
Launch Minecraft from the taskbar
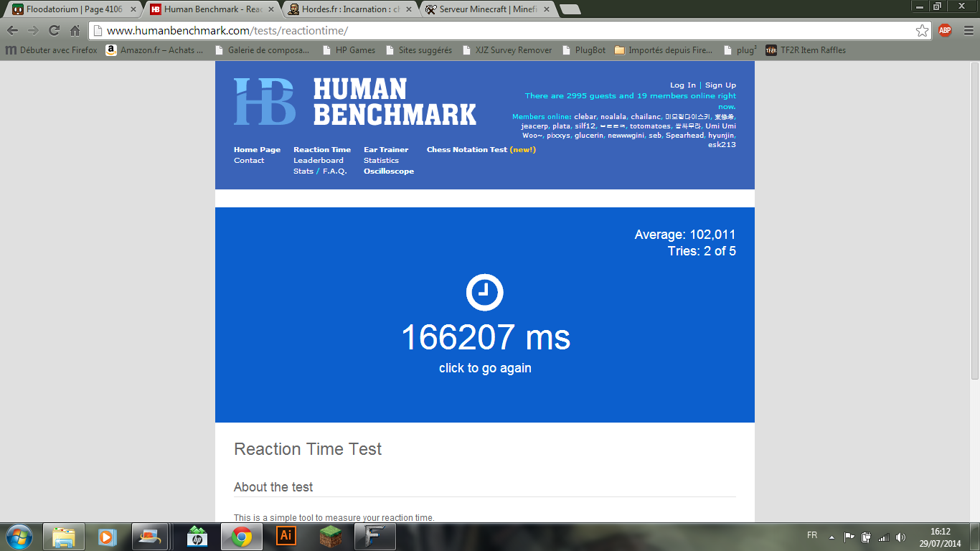pyautogui.click(x=331, y=536)
